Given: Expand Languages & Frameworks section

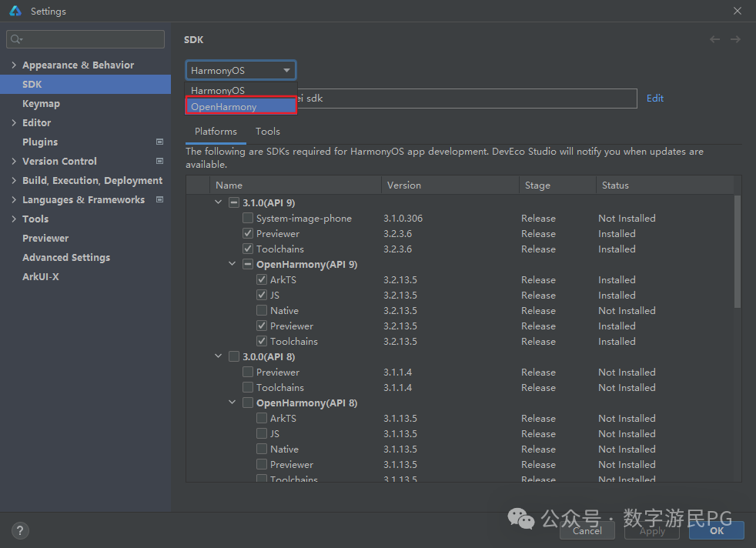Looking at the screenshot, I should coord(14,200).
